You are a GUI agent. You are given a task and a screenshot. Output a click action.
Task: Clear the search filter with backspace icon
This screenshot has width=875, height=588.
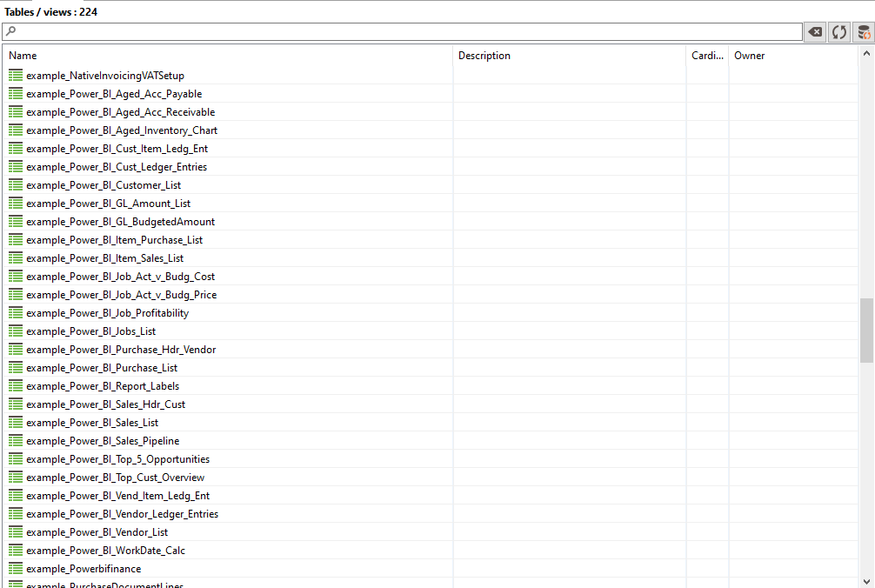point(815,32)
